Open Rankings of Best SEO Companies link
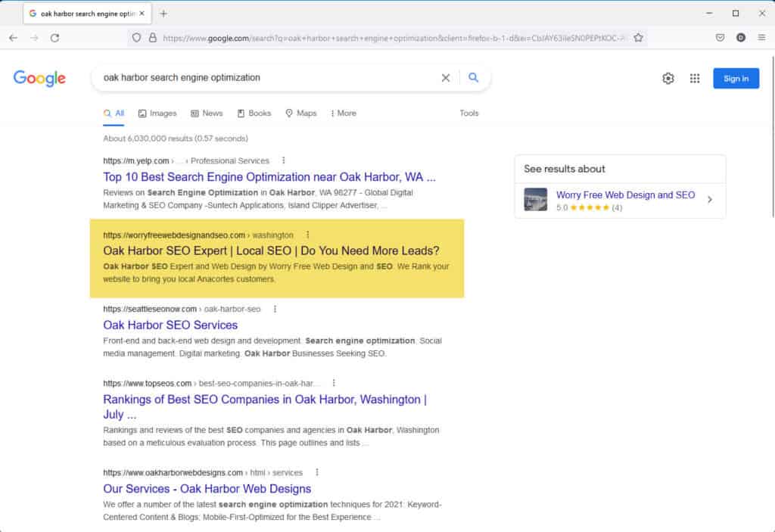The height and width of the screenshot is (532, 775). click(265, 406)
